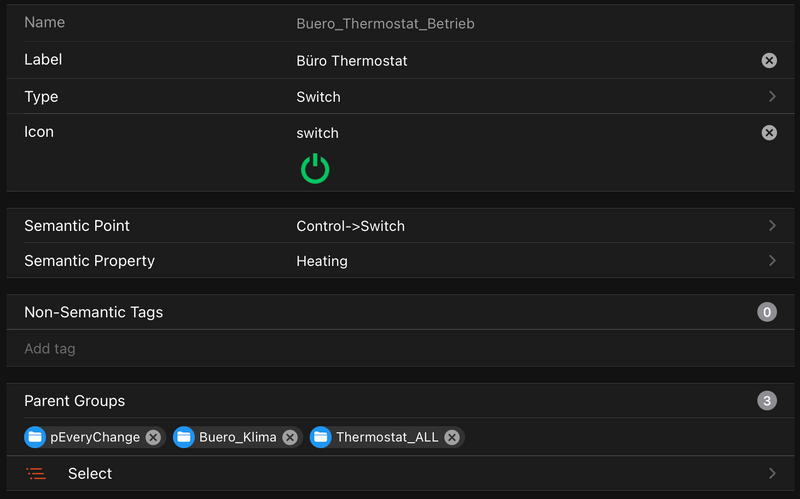
Task: Click the red list icon beside Select
Action: pyautogui.click(x=36, y=474)
